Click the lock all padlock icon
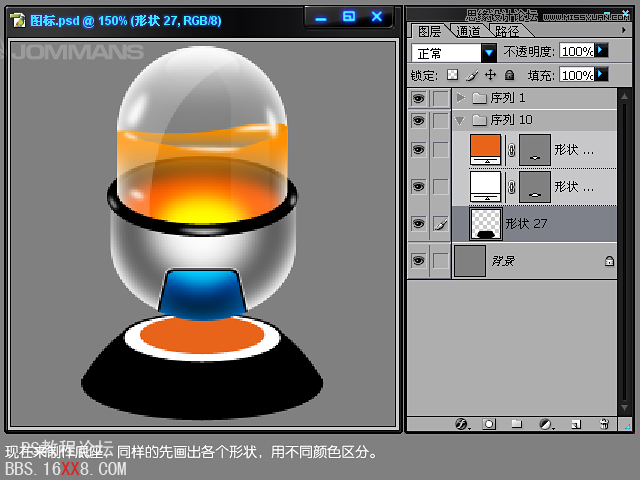 coord(509,75)
